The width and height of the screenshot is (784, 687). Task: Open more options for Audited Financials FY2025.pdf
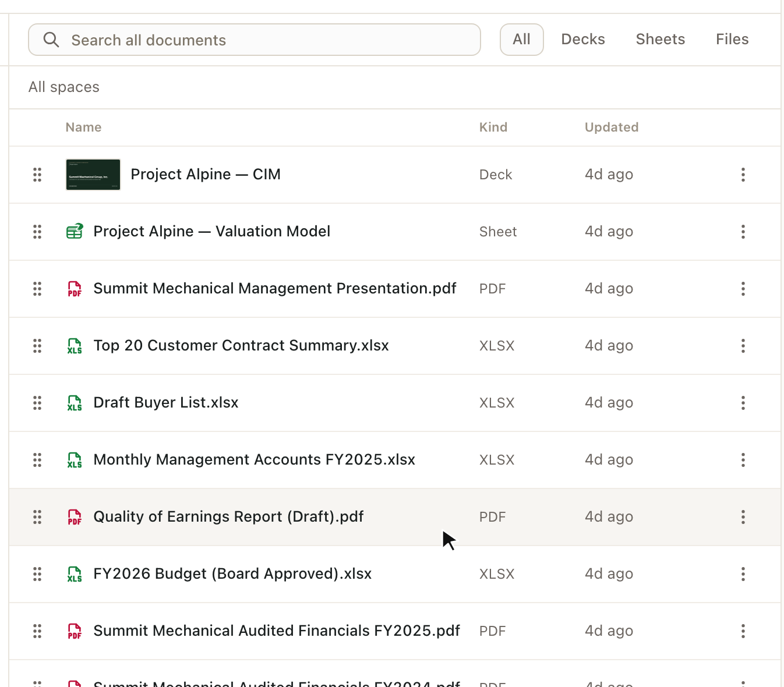coord(743,631)
